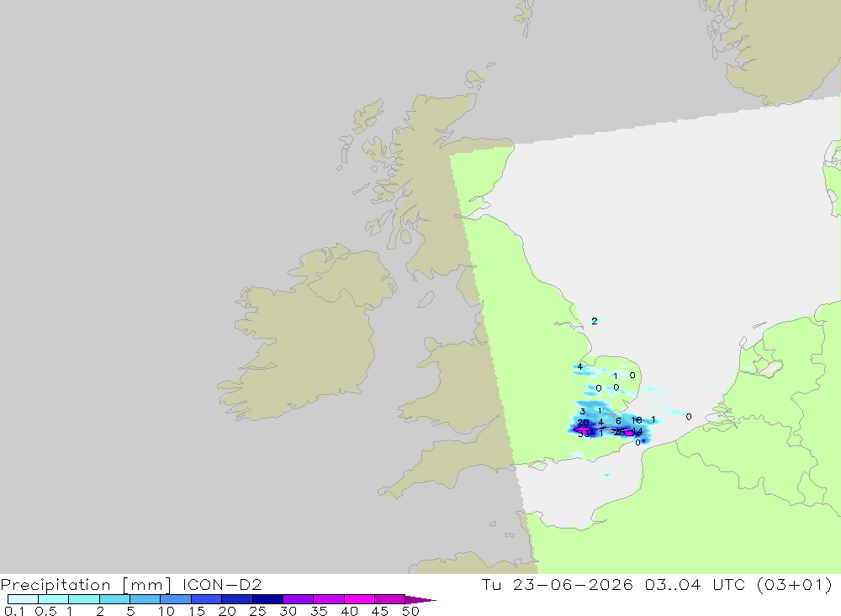Click legend swatch between 1 and 2
841x616 pixels.
tap(84, 599)
